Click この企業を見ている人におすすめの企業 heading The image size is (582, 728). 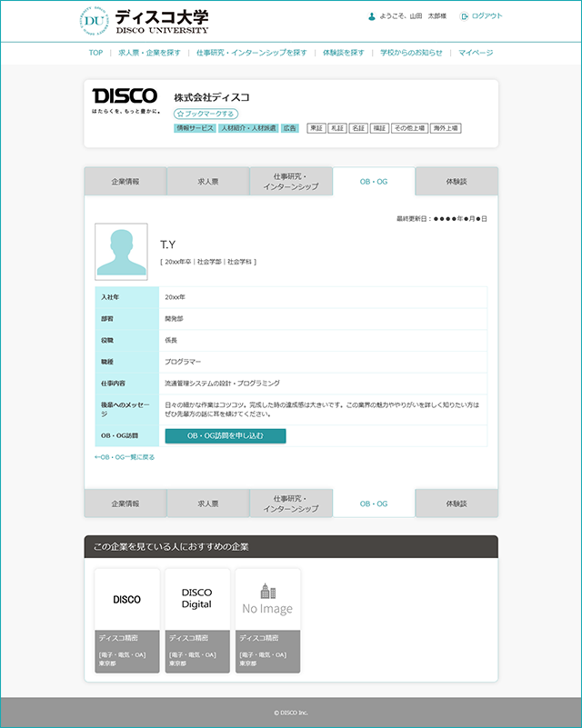(171, 547)
